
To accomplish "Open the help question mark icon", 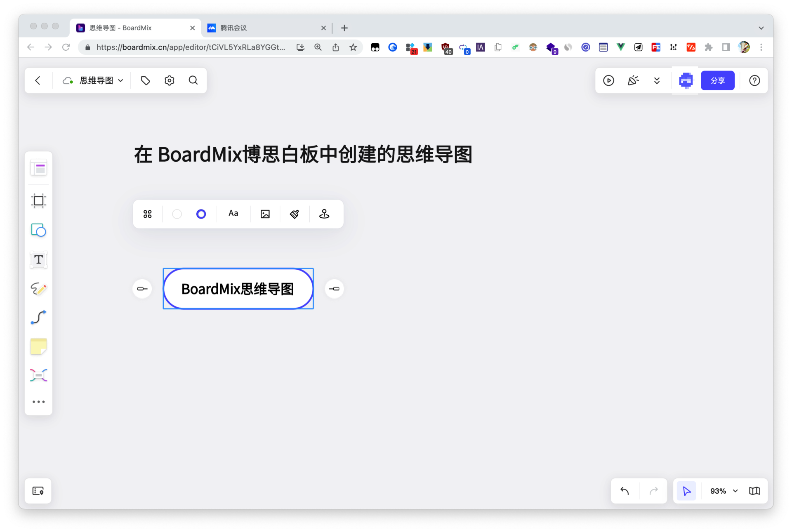I will (x=754, y=80).
